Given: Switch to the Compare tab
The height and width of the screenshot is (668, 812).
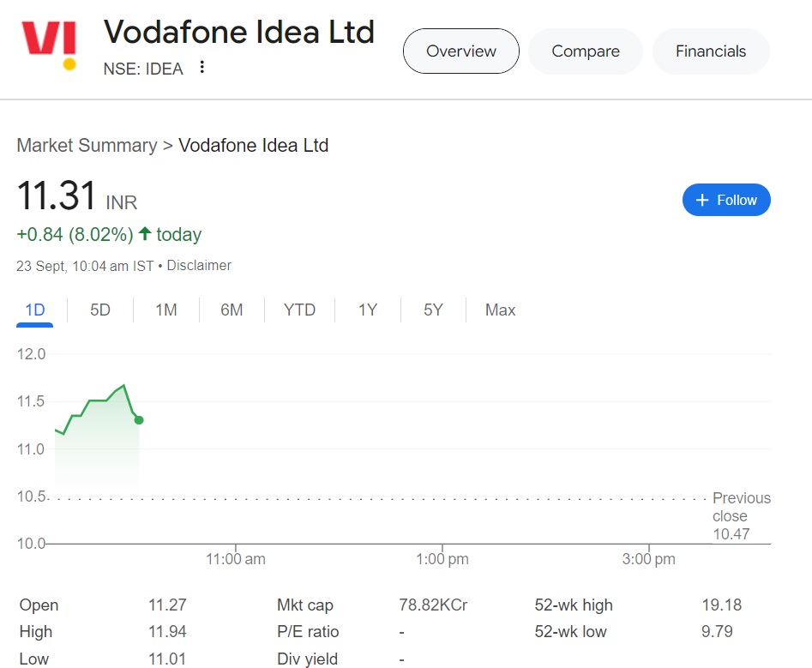Looking at the screenshot, I should tap(586, 51).
